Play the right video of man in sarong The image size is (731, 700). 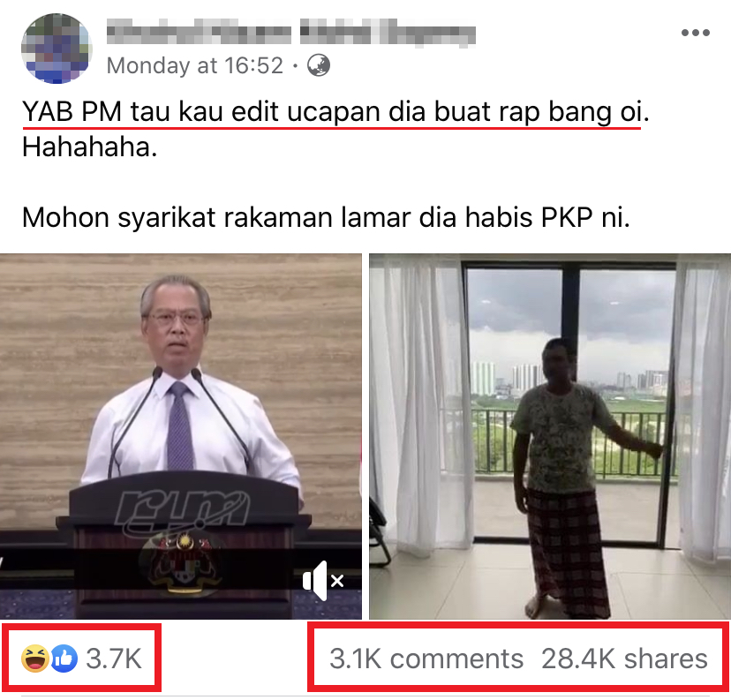pos(550,436)
